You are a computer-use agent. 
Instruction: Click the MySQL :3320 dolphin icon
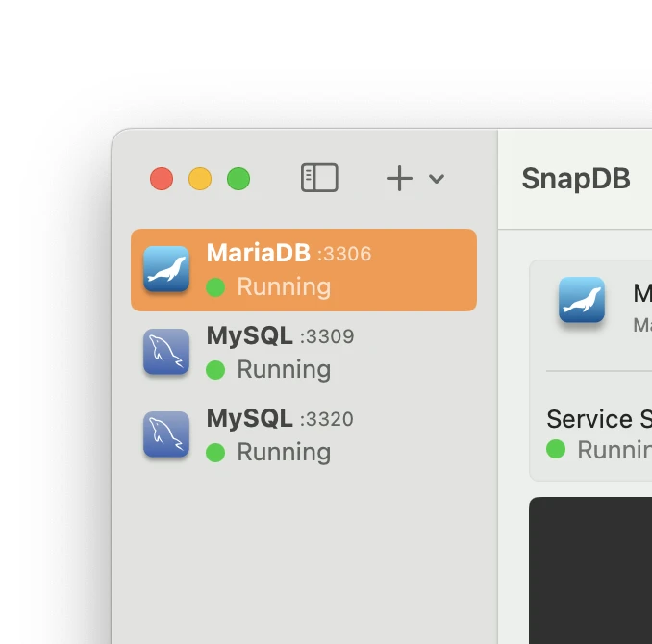tap(166, 434)
